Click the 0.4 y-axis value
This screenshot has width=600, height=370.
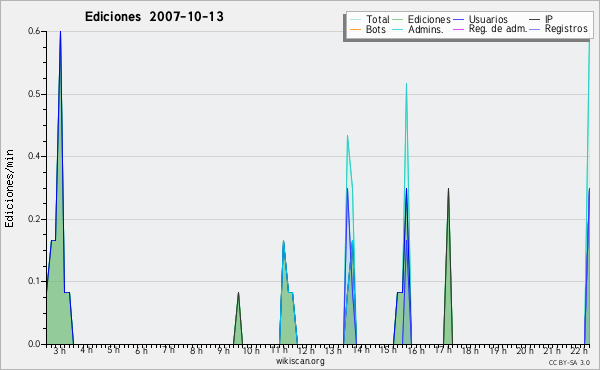[x=34, y=156]
